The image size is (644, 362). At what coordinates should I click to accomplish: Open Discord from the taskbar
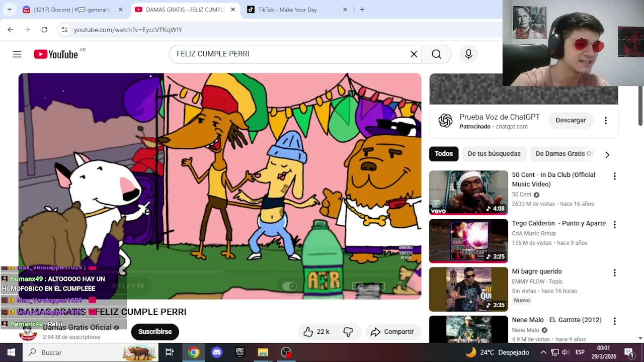point(217,352)
